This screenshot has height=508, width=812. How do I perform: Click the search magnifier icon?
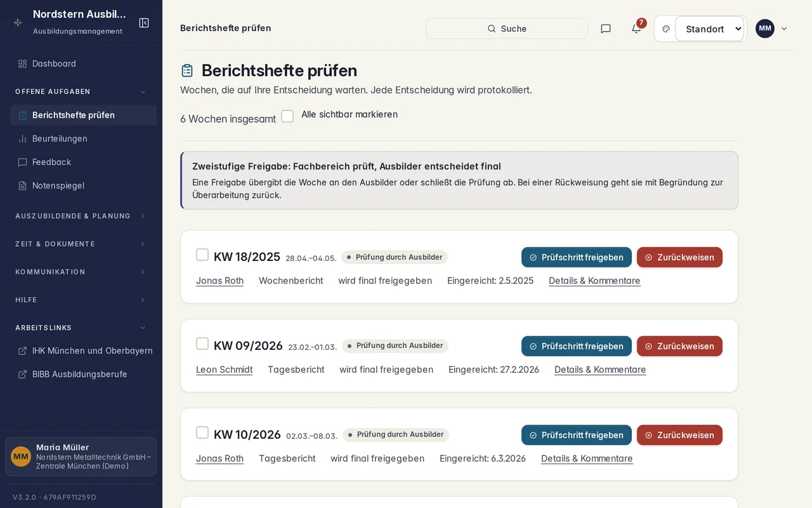(x=492, y=29)
